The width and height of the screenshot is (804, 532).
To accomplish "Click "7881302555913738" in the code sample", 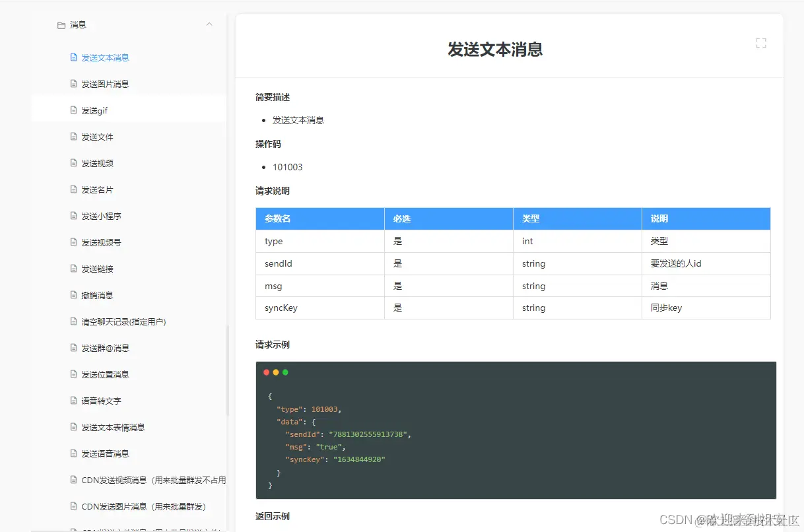I will coord(370,434).
